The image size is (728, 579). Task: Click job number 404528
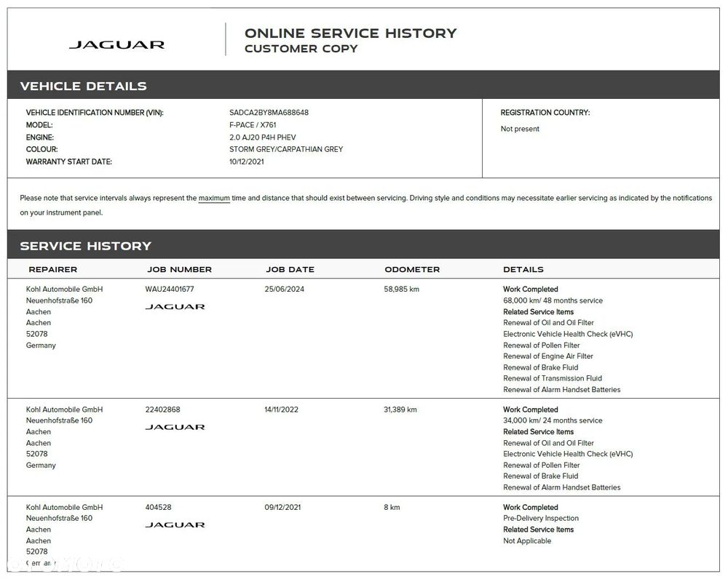tap(158, 508)
